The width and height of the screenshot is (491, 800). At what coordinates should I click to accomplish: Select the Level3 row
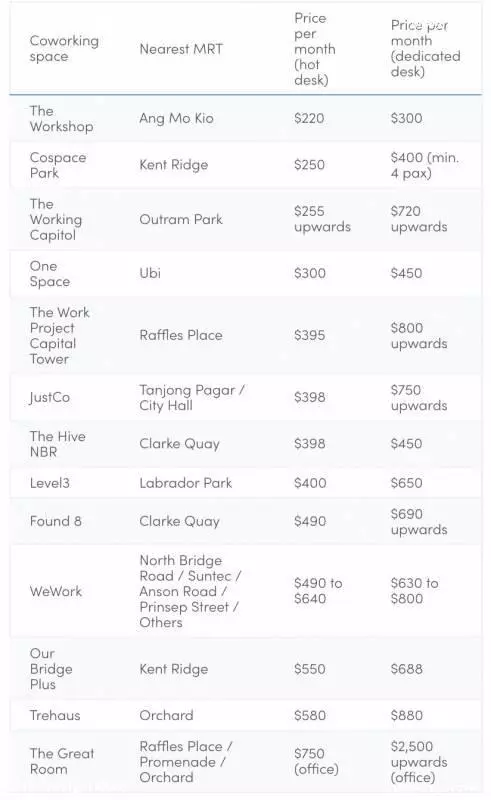246,483
